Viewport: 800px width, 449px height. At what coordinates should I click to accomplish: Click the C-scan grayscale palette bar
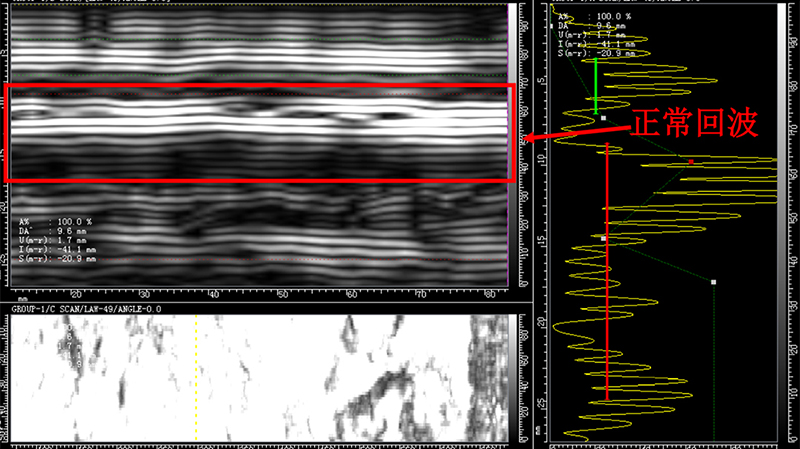512,378
